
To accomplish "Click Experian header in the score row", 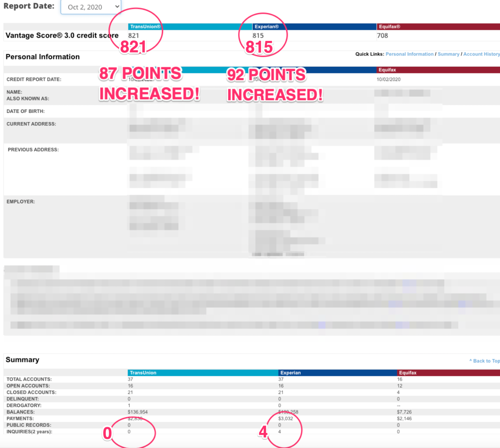I will (267, 27).
